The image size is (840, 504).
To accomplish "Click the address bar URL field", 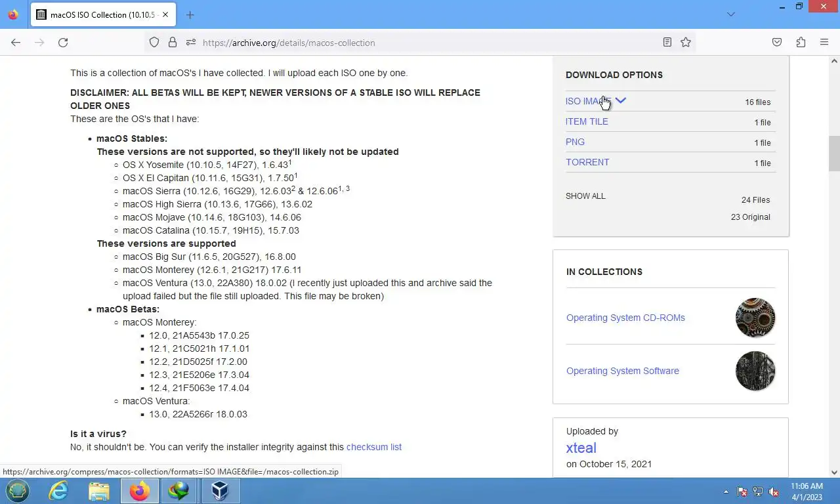I will [420, 42].
